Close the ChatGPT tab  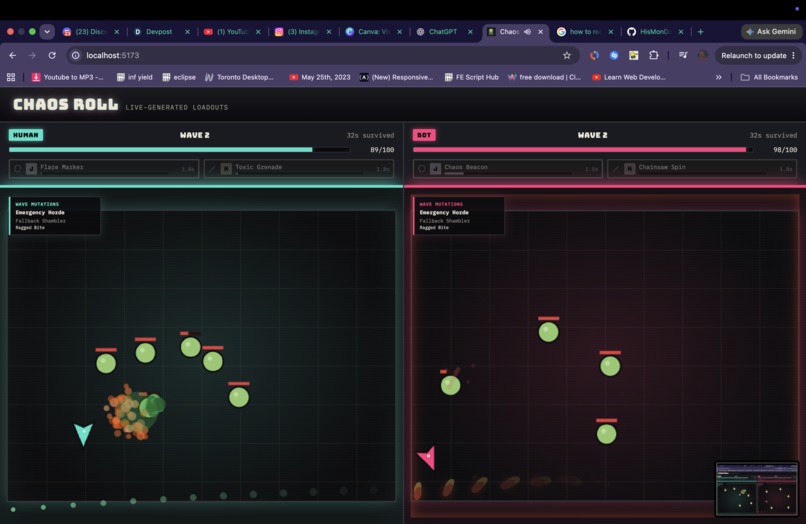[x=470, y=32]
